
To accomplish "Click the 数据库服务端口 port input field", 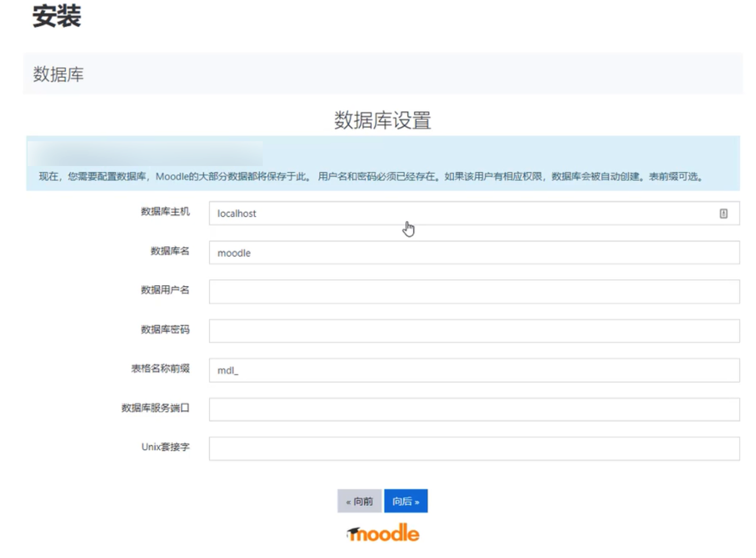I will 474,409.
